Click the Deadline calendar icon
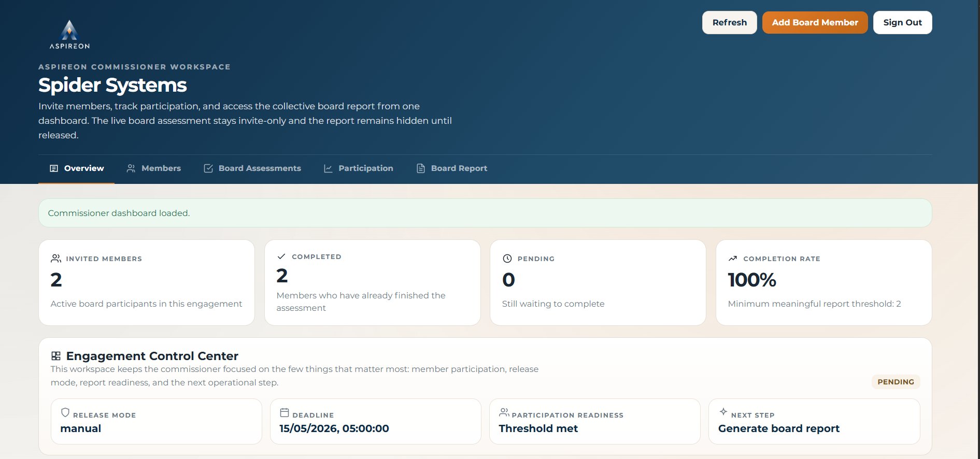Image resolution: width=980 pixels, height=459 pixels. tap(285, 412)
